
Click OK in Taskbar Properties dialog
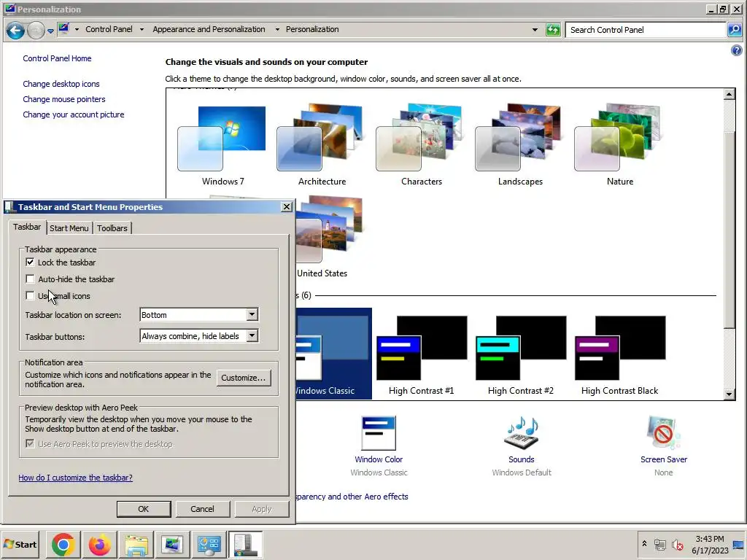click(x=144, y=509)
